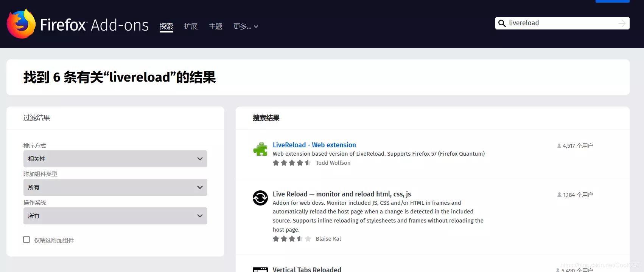Click the LiveReload puzzle piece icon
Screen dimensions: 644x272
tap(260, 149)
